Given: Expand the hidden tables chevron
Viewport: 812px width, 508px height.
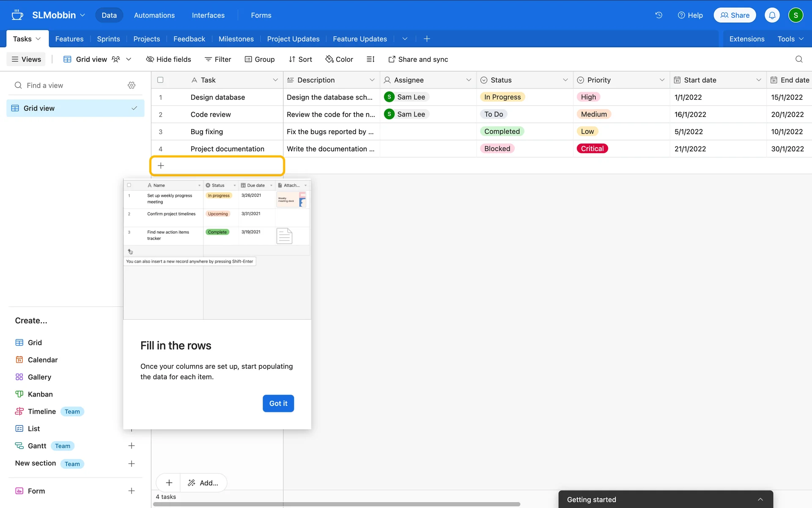Looking at the screenshot, I should tap(405, 39).
